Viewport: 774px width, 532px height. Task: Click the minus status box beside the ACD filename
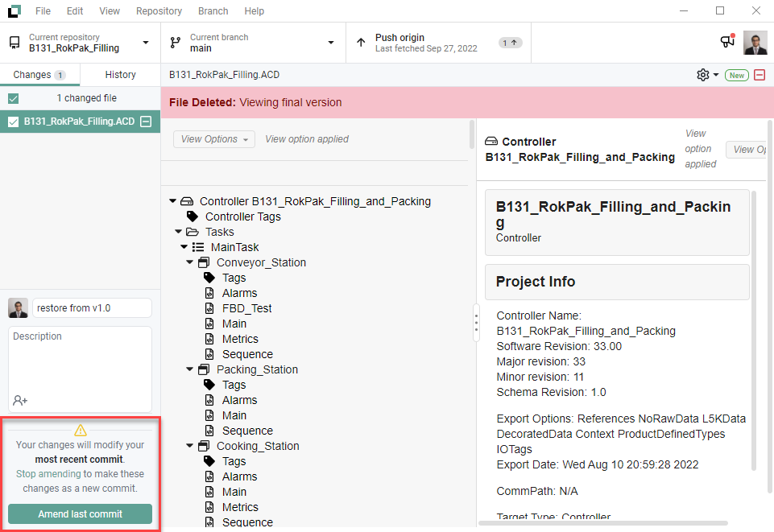(x=146, y=121)
